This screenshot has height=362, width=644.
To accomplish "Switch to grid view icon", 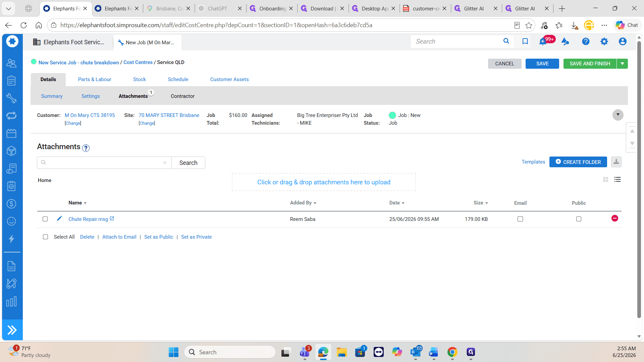I will point(605,180).
